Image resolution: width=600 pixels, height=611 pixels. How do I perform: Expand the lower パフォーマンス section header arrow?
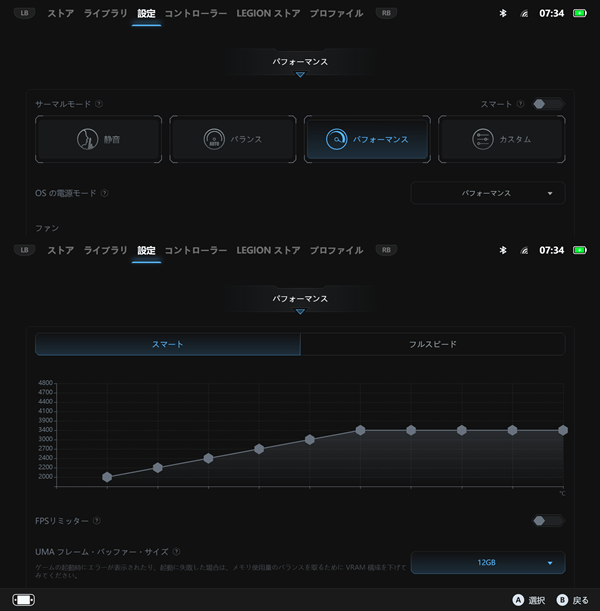click(x=300, y=311)
